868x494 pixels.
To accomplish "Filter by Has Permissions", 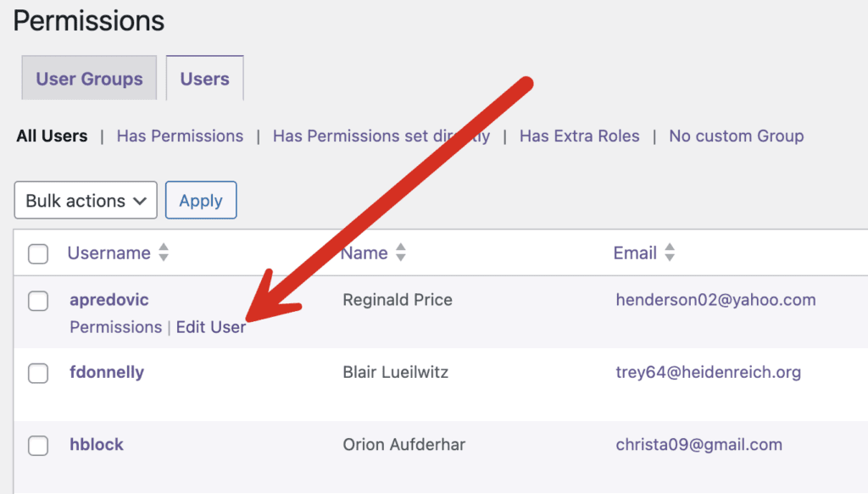I will point(180,136).
